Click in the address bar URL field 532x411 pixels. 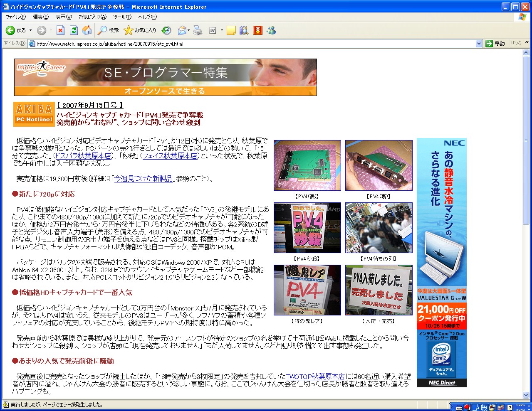click(x=255, y=44)
